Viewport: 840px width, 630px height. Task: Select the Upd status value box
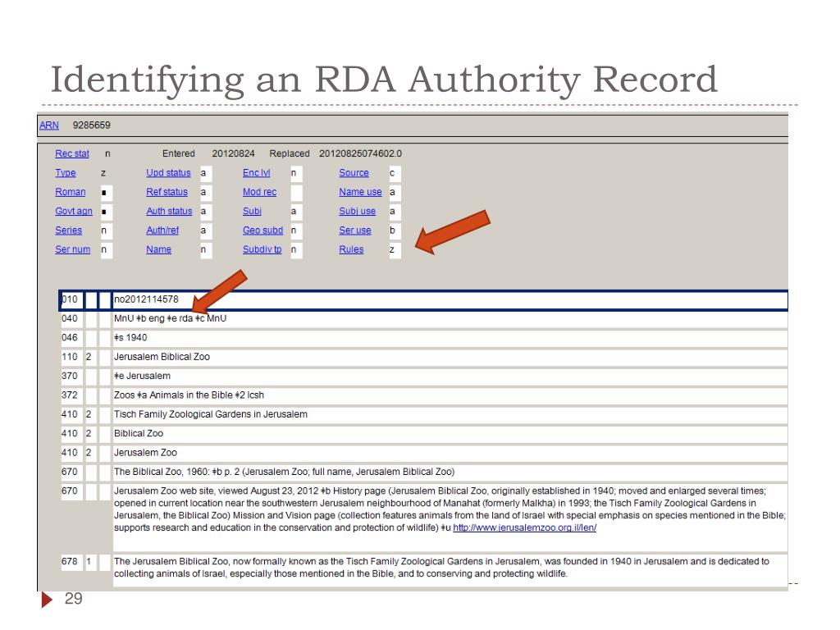[206, 173]
